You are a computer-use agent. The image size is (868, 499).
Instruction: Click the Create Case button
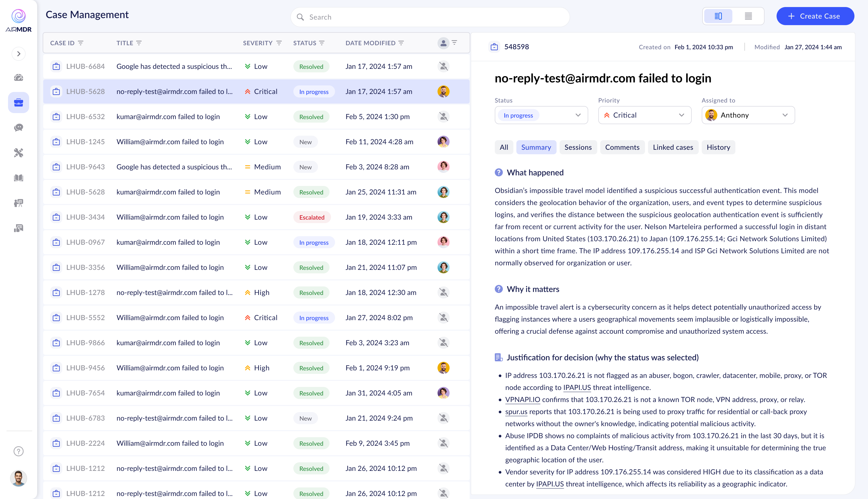click(815, 16)
